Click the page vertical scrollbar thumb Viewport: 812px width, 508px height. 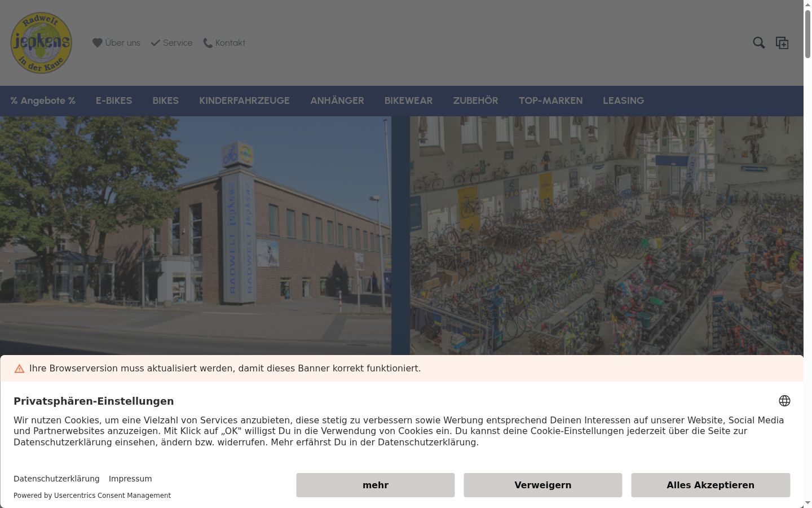coord(807,34)
